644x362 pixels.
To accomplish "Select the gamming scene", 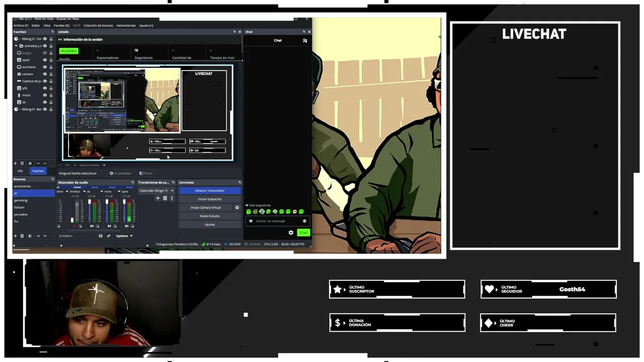I will tap(34, 201).
